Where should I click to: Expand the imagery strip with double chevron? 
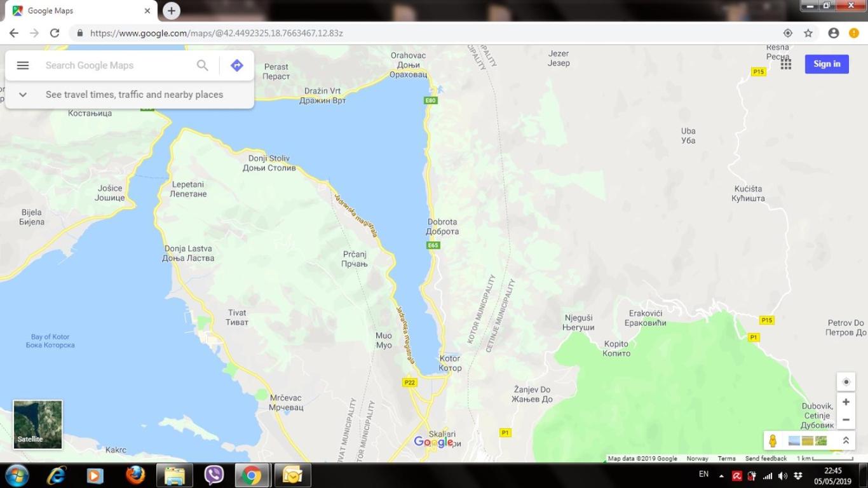pyautogui.click(x=846, y=440)
